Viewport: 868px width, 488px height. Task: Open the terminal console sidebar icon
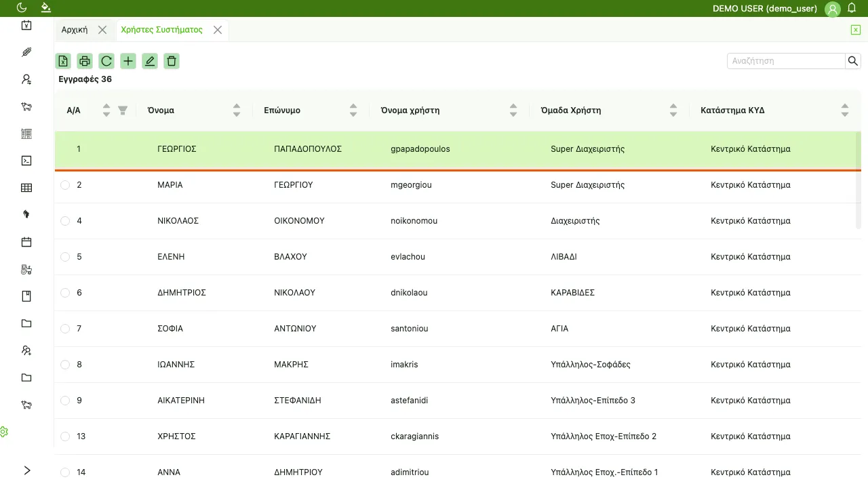pyautogui.click(x=26, y=161)
